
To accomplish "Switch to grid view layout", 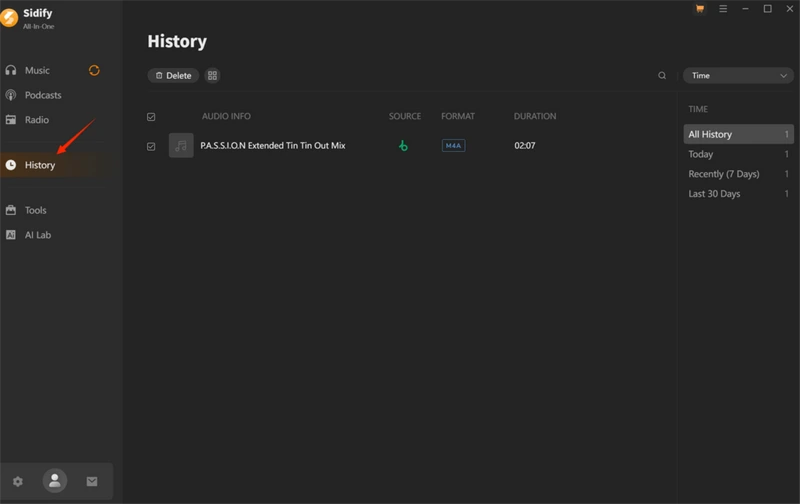I will [x=212, y=75].
